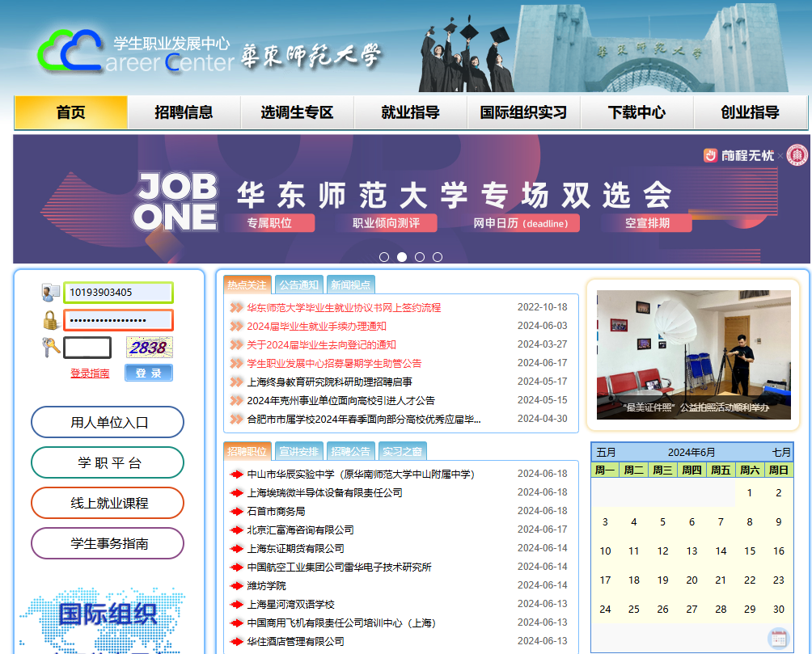
Task: Click the padlock icon beside password field
Action: pyautogui.click(x=51, y=320)
